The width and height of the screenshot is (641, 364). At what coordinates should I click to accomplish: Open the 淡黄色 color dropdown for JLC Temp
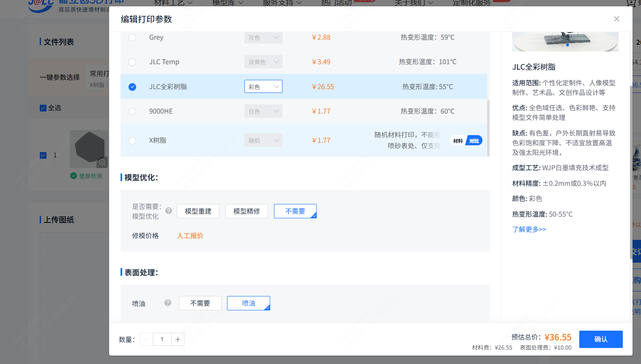pos(263,62)
